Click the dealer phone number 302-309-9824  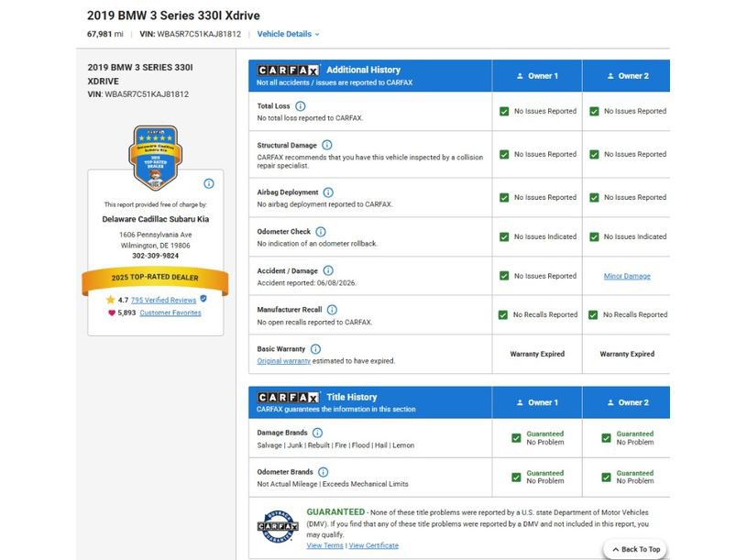coord(155,256)
